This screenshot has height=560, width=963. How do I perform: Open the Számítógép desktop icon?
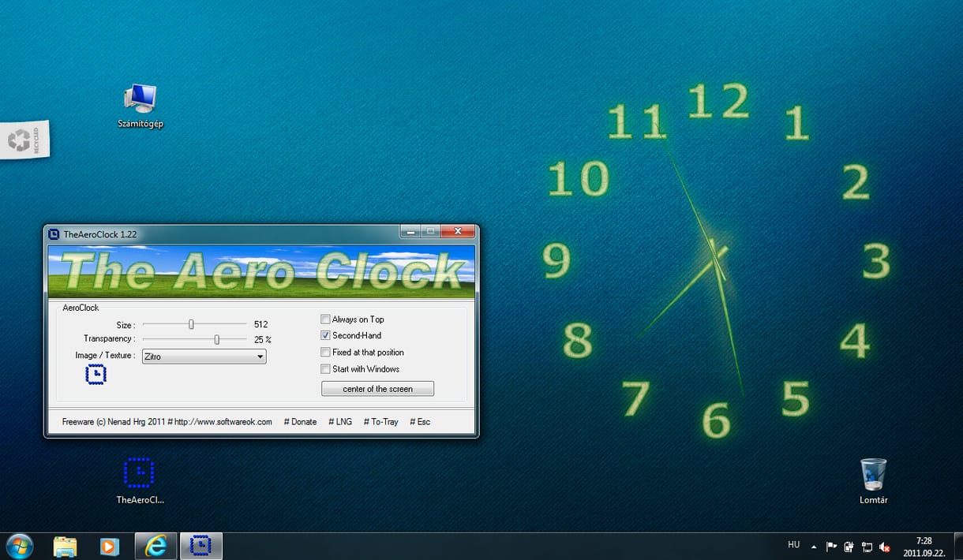(141, 106)
